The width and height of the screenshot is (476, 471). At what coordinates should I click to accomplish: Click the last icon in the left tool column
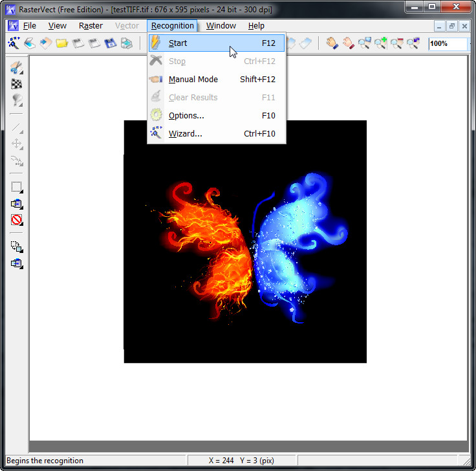pyautogui.click(x=17, y=263)
